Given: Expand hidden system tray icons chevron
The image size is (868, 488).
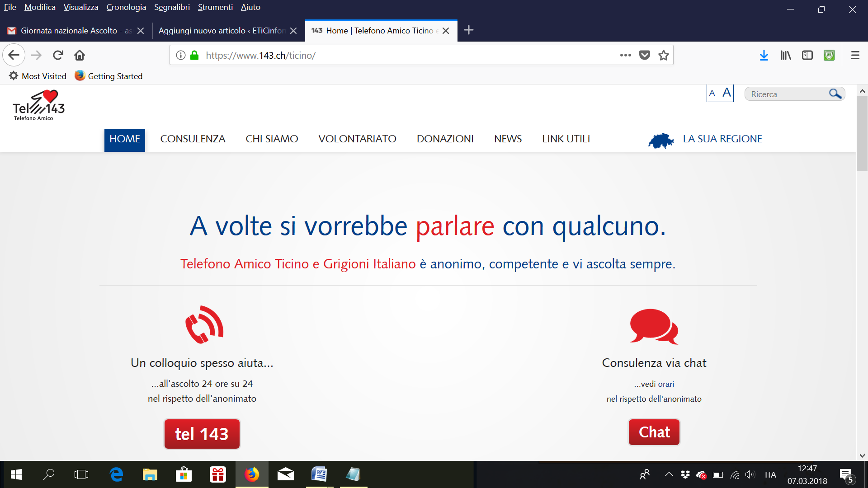Looking at the screenshot, I should pyautogui.click(x=669, y=474).
